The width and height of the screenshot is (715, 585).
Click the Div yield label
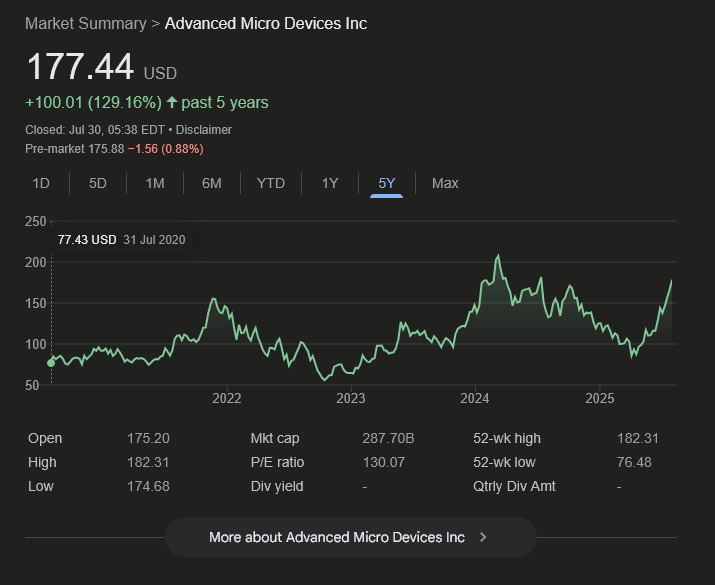click(277, 487)
